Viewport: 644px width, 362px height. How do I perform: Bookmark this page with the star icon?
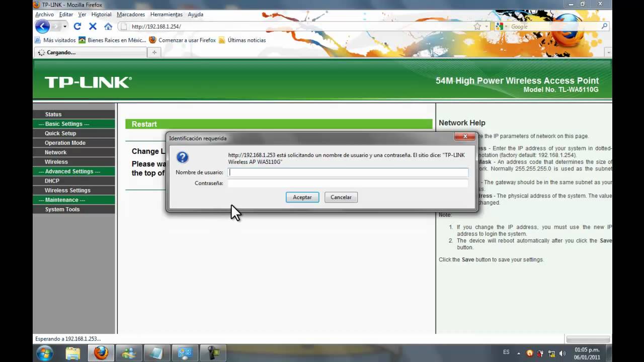477,27
